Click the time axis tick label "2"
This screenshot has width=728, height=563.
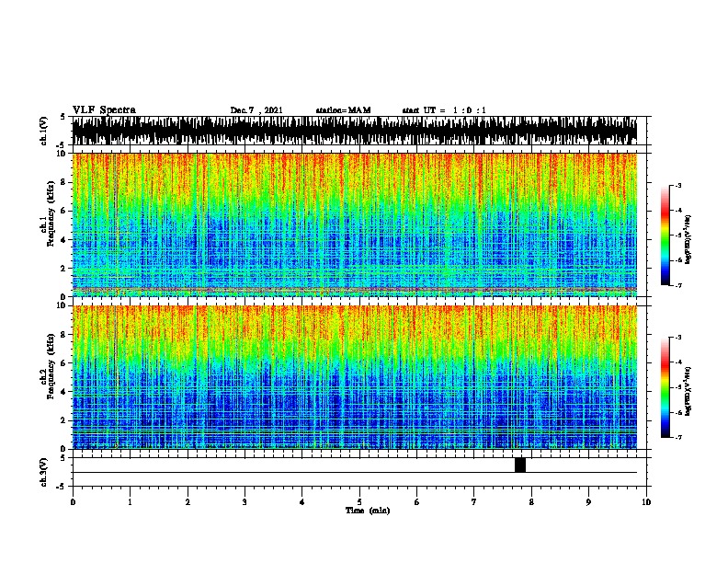188,502
